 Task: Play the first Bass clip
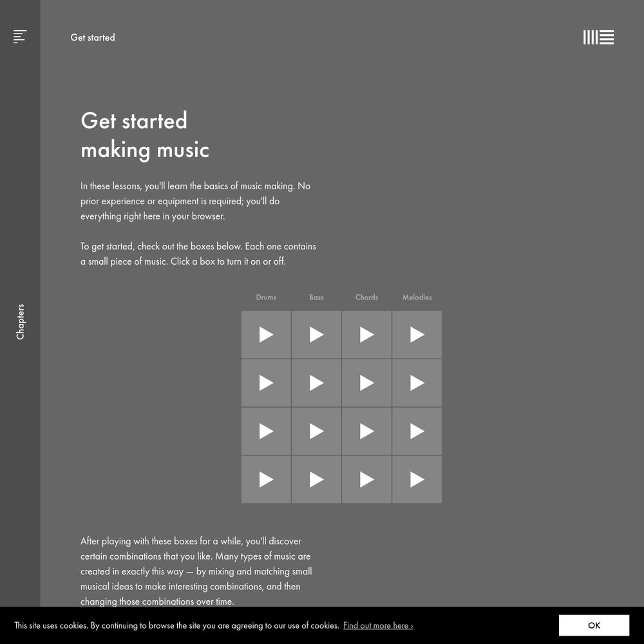316,335
